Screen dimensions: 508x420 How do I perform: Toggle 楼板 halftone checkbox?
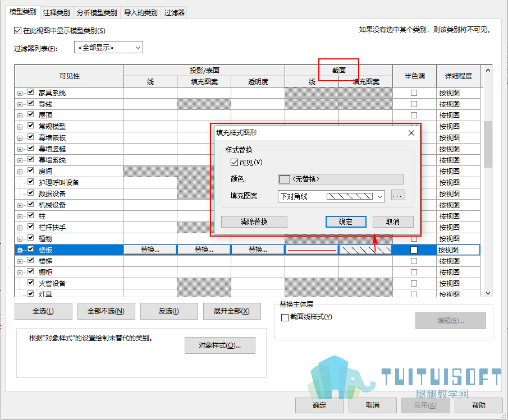pyautogui.click(x=414, y=250)
